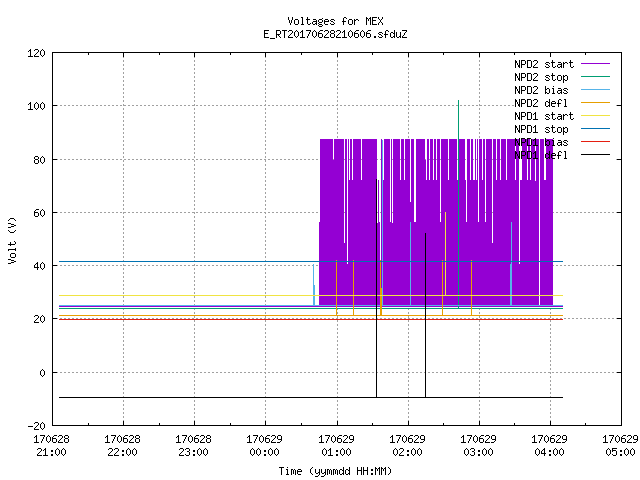Click the y-axis tick label 100
This screenshot has width=640, height=480.
(36, 107)
